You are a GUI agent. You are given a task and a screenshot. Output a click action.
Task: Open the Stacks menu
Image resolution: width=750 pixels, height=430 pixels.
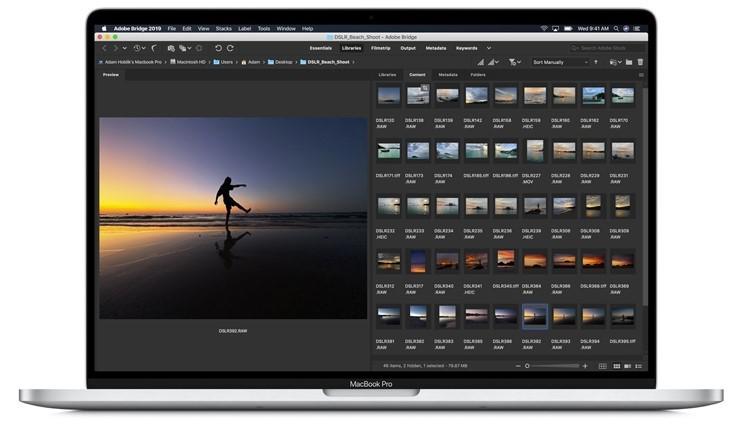click(x=225, y=29)
